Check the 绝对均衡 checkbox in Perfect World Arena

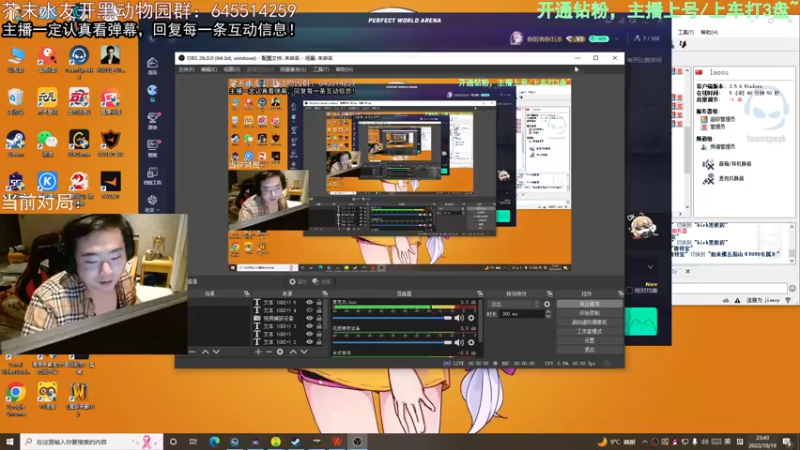click(x=630, y=290)
